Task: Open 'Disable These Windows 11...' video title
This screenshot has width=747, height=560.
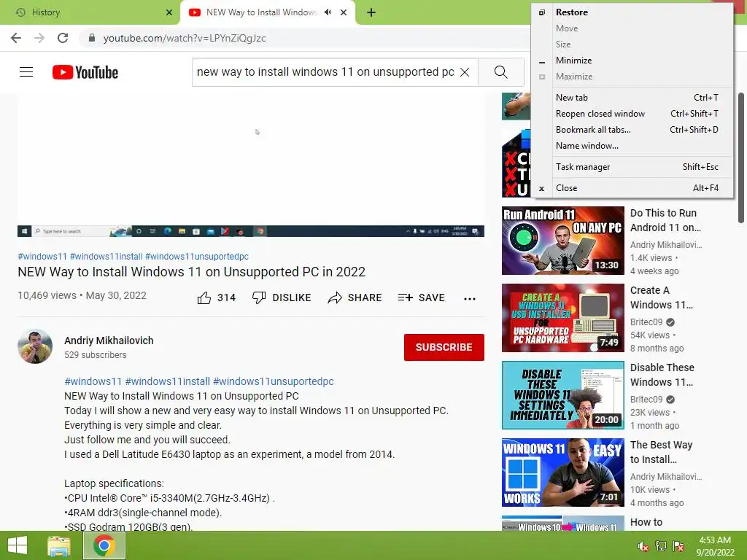Action: point(662,375)
